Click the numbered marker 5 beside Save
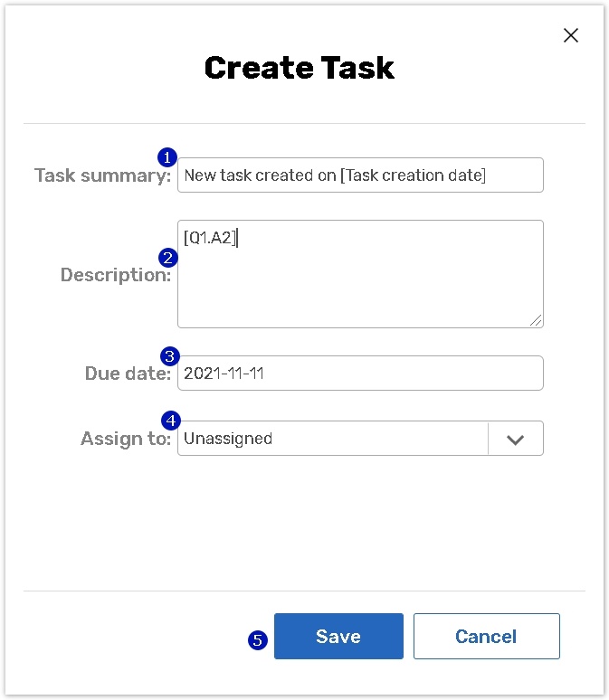 [258, 640]
